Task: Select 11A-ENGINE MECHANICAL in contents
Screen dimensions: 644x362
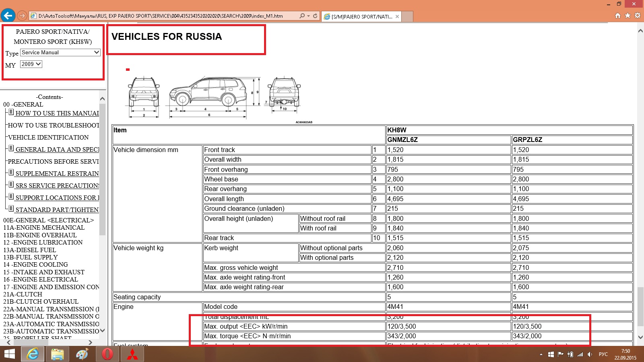Action: click(x=44, y=228)
